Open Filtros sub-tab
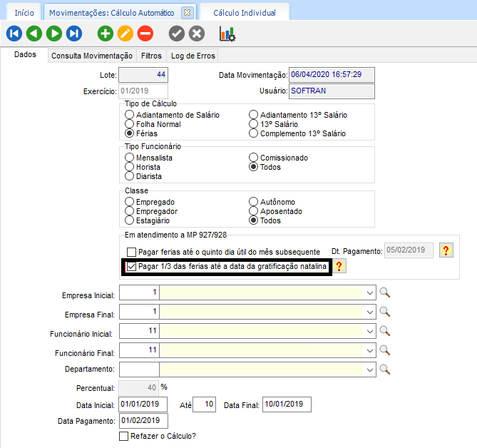 [x=151, y=56]
